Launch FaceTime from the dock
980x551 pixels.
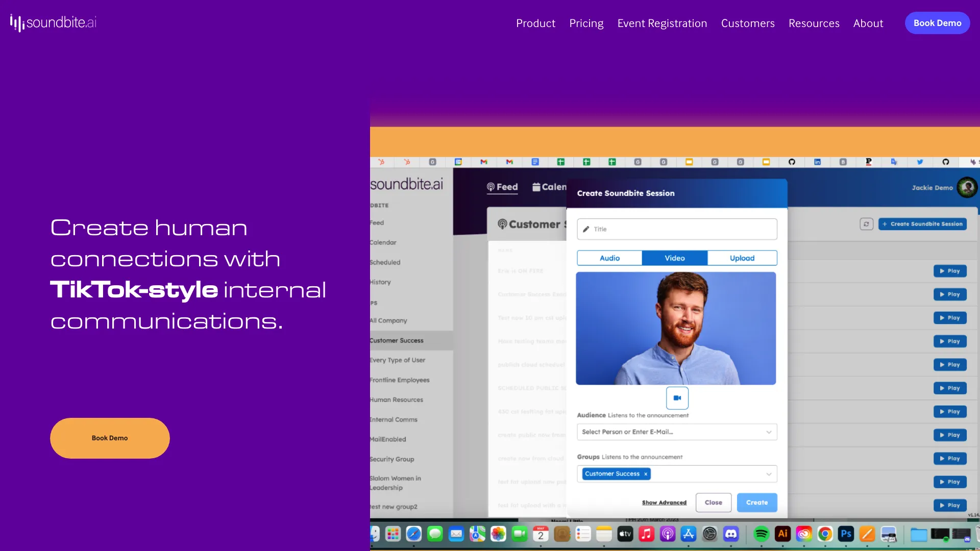(x=520, y=534)
